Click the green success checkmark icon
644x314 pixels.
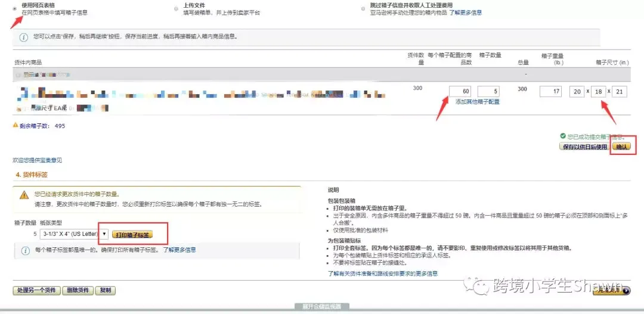coord(562,136)
